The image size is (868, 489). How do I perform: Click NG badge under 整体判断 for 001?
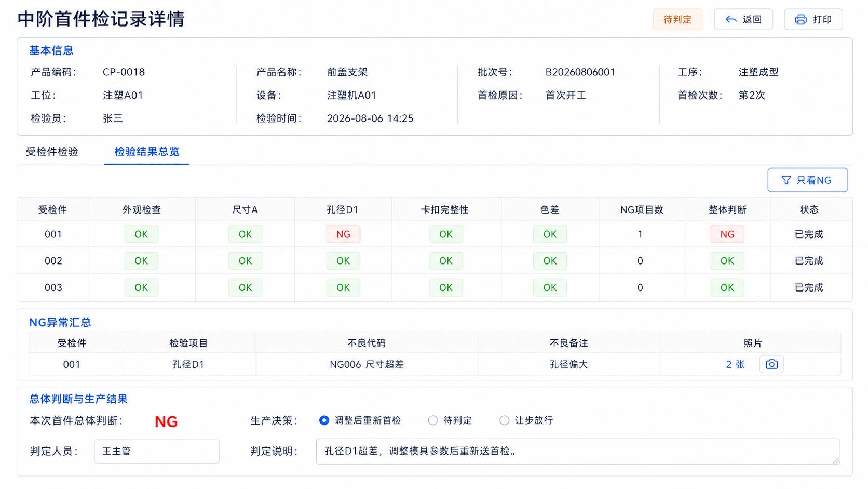click(x=727, y=234)
